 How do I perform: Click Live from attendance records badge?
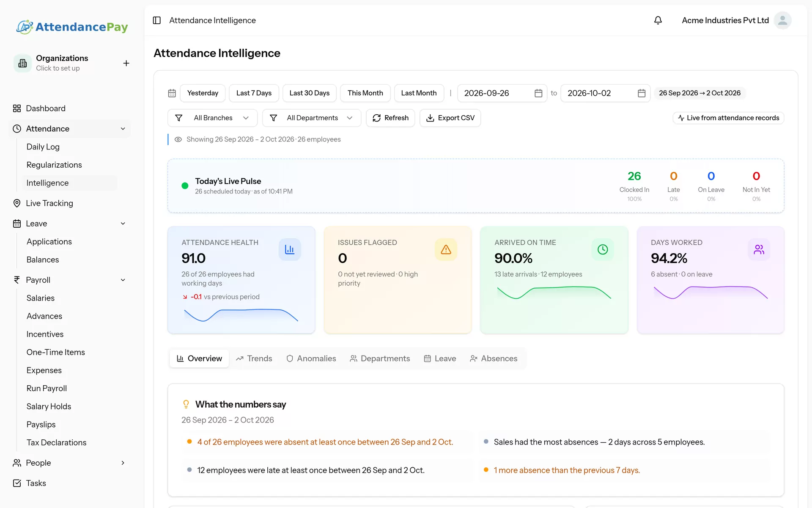[x=728, y=118]
